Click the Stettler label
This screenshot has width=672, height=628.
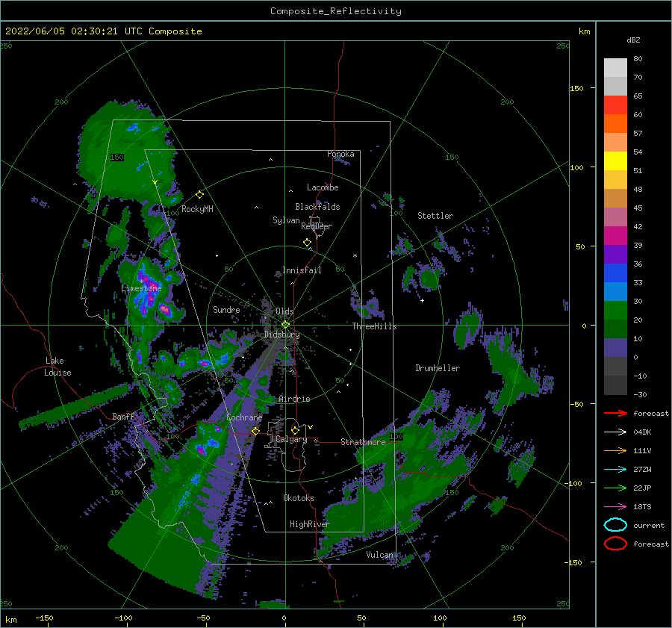point(435,216)
